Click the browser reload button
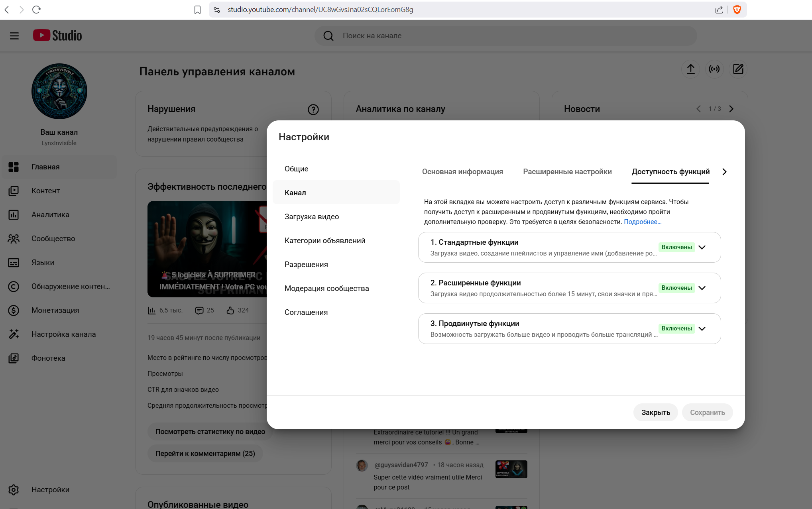Image resolution: width=812 pixels, height=509 pixels. 36,10
